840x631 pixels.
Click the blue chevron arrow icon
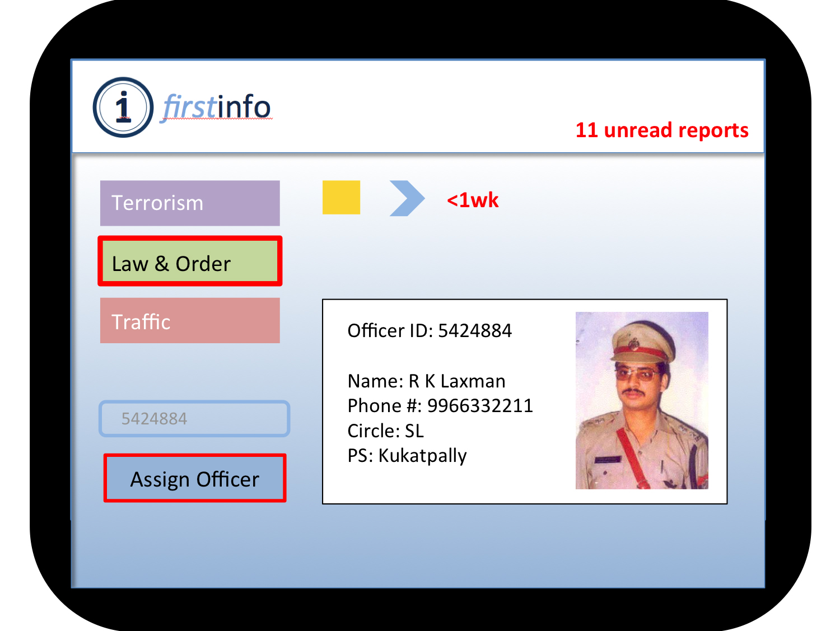coord(407,198)
